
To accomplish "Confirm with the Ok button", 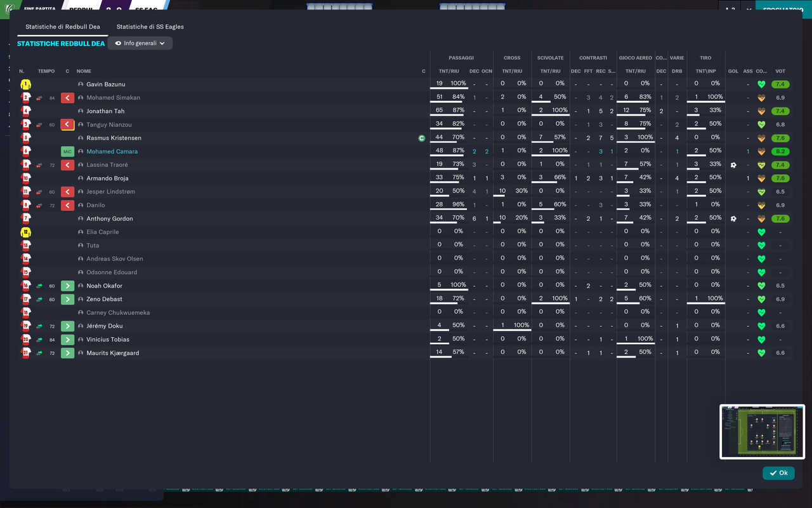I will [778, 473].
